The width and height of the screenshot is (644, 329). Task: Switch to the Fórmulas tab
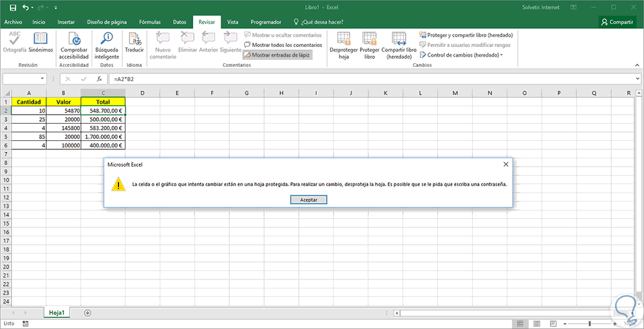pyautogui.click(x=150, y=22)
